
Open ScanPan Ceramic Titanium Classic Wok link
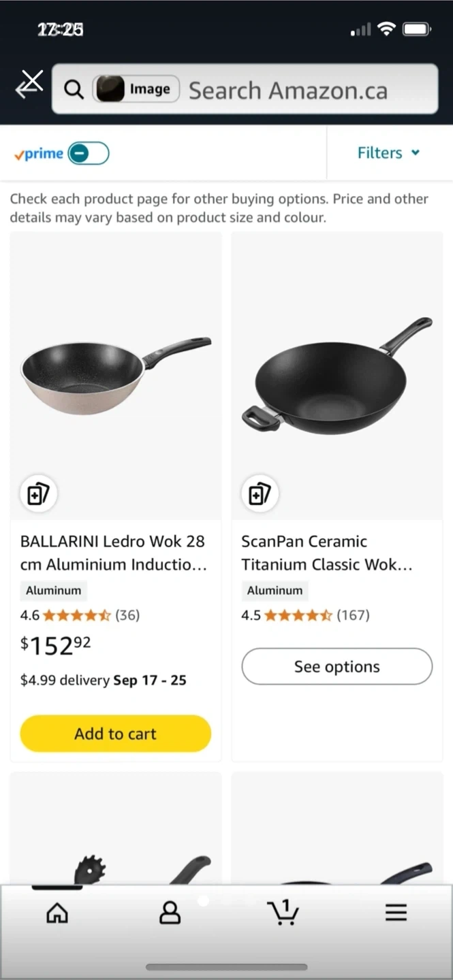tap(327, 553)
